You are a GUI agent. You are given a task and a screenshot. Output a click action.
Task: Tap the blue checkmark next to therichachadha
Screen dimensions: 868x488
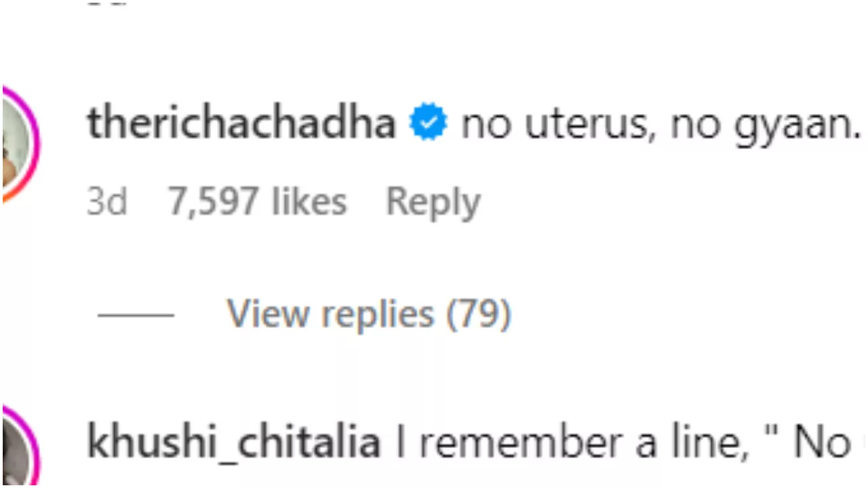[x=427, y=122]
